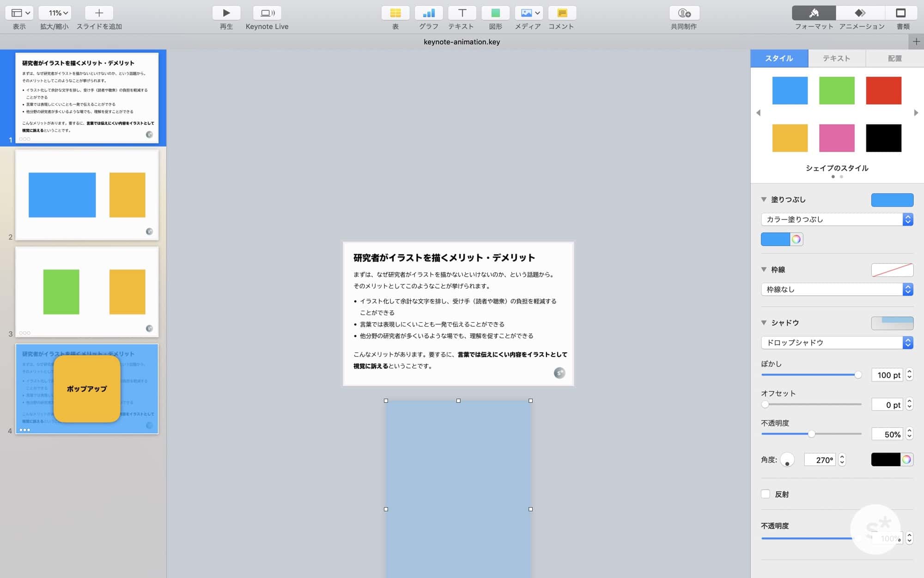
Task: Add a text box (テキスト)
Action: (x=462, y=13)
